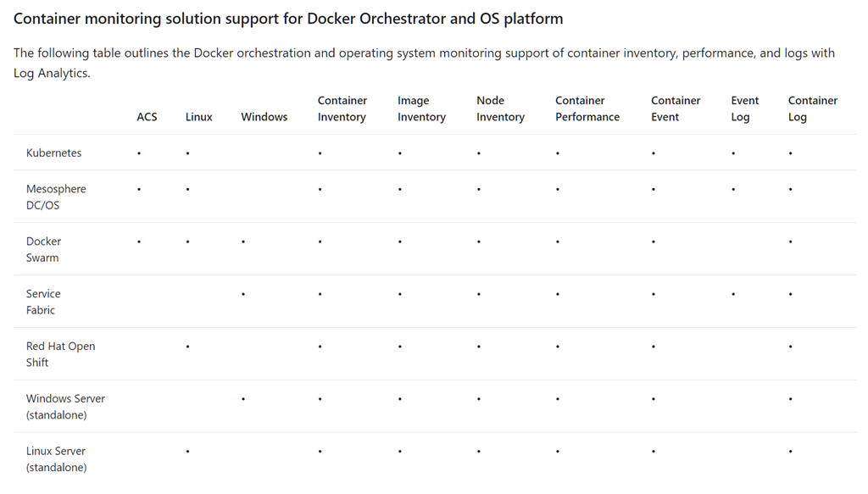Click the Container Performance column header
The height and width of the screenshot is (494, 868).
coord(587,108)
